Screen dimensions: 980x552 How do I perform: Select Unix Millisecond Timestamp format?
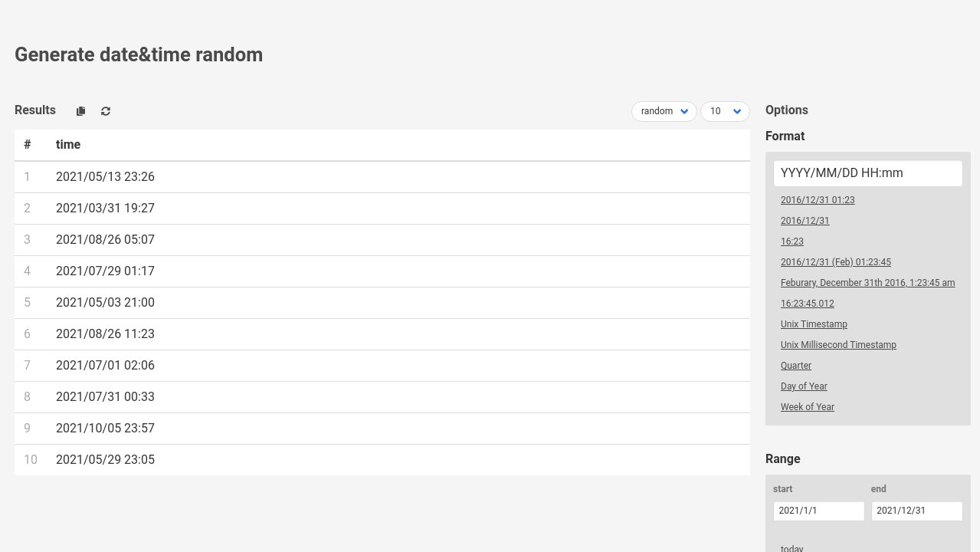click(838, 345)
